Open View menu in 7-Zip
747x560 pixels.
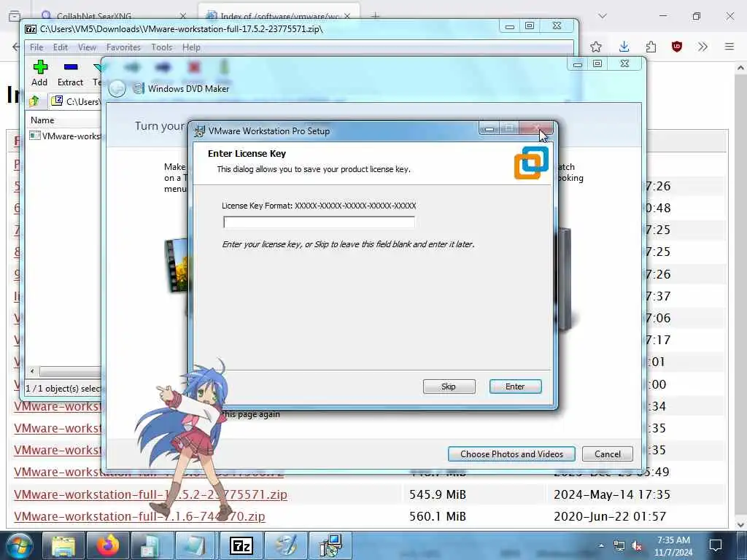[x=88, y=47]
